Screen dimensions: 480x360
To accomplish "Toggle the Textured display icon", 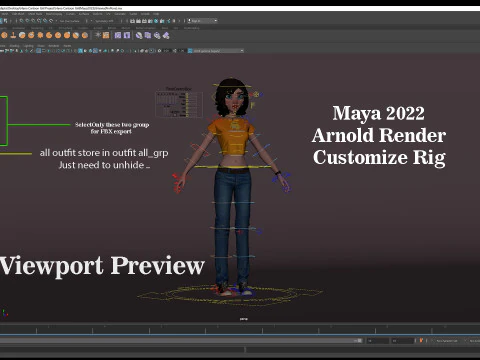I will pyautogui.click(x=95, y=51).
